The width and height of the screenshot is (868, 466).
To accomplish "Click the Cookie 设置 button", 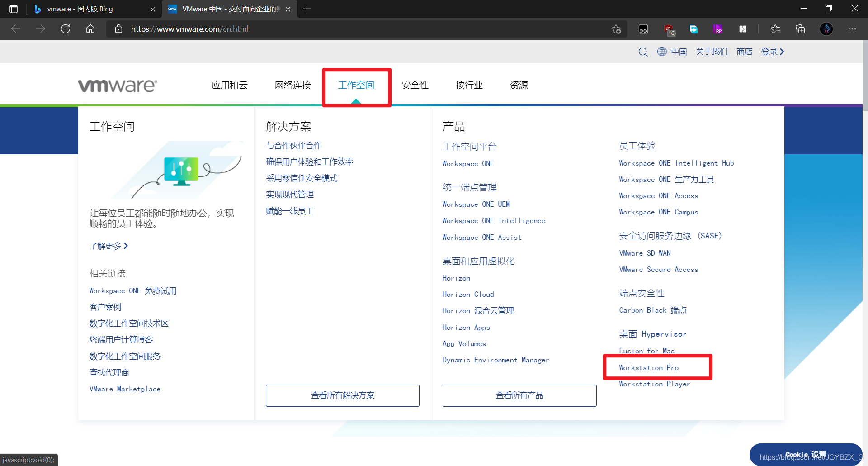I will coord(806,454).
